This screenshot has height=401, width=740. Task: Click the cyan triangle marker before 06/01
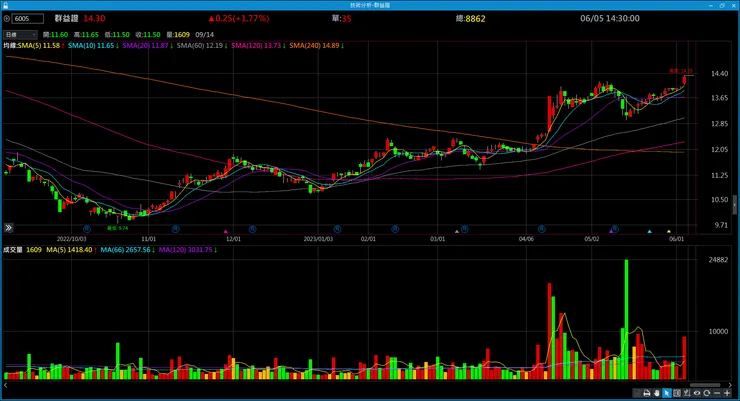point(649,232)
